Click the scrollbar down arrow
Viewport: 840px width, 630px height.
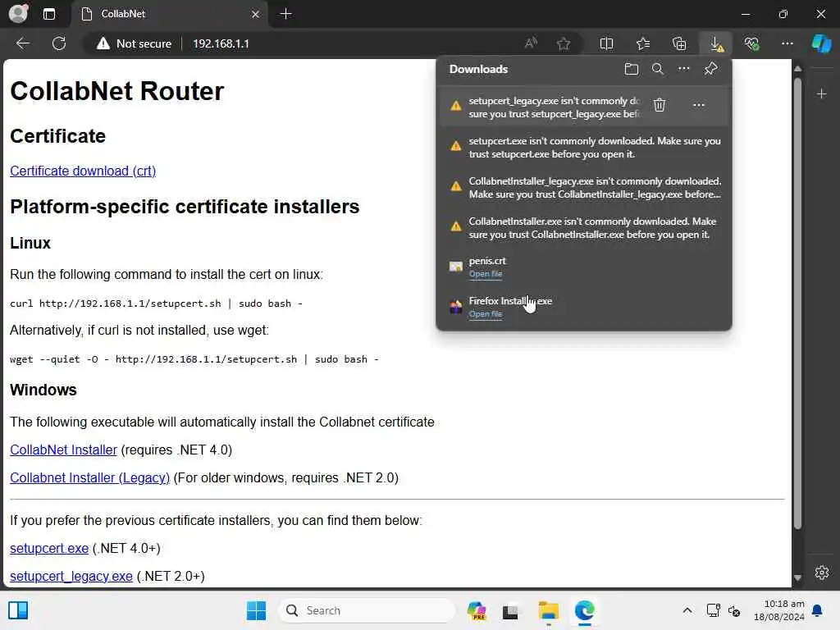[797, 577]
